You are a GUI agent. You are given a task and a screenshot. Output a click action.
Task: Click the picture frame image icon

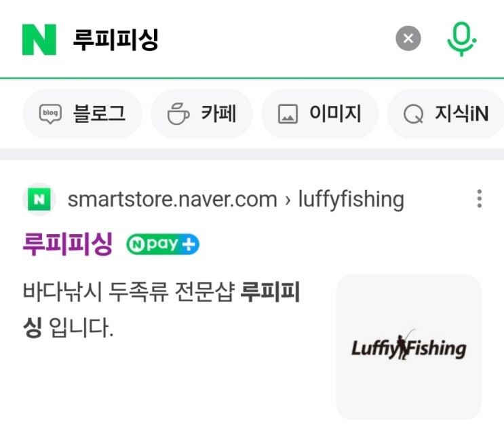288,114
